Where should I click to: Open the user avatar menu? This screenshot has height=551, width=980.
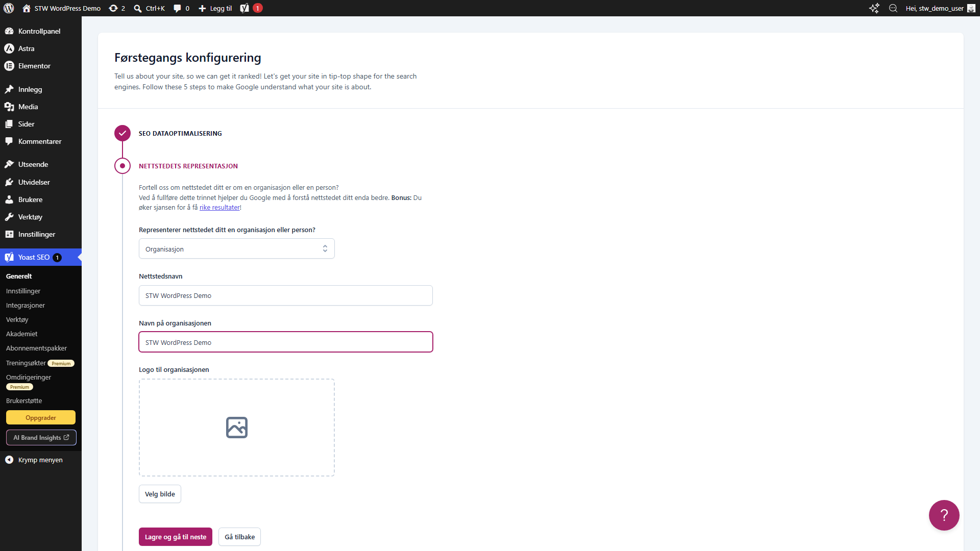pos(971,8)
